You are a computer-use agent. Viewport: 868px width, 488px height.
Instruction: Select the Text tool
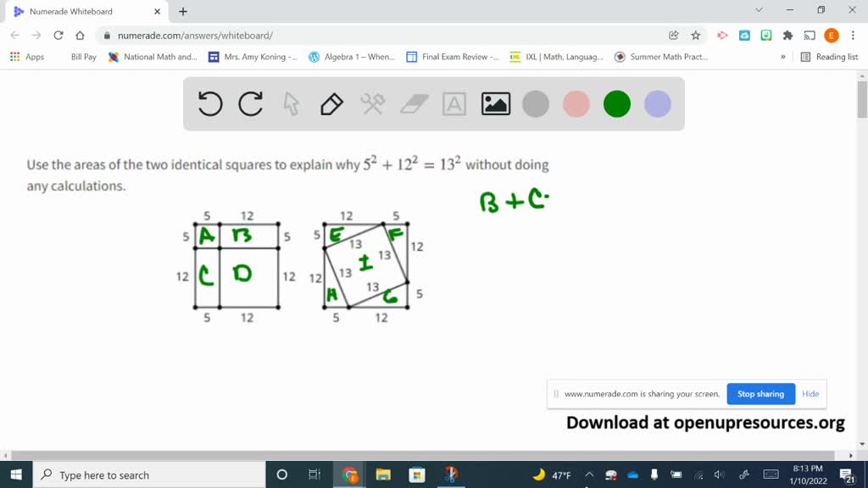pyautogui.click(x=454, y=103)
